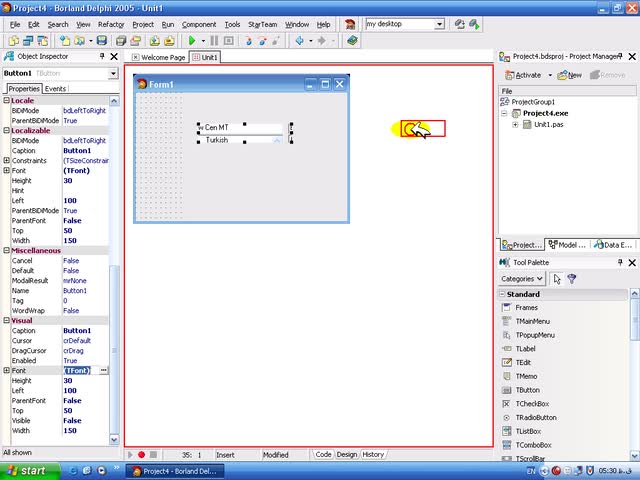
Task: Open the Run button dropdown arrow
Action: (203, 41)
